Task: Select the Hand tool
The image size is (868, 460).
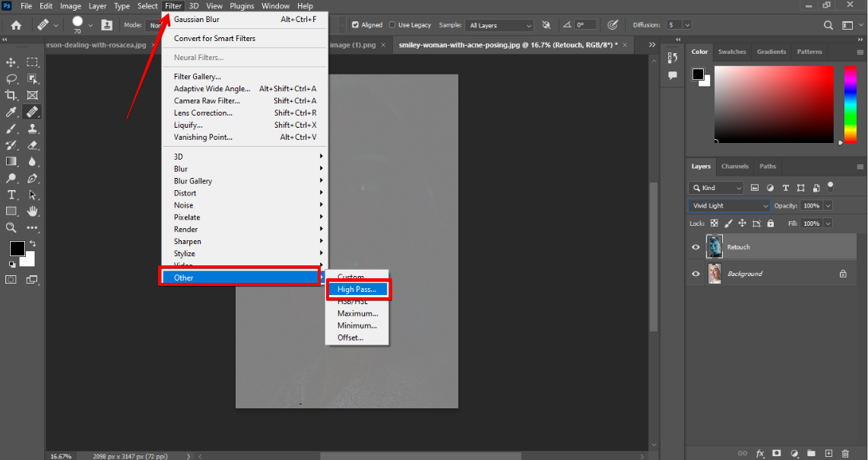Action: coord(33,211)
